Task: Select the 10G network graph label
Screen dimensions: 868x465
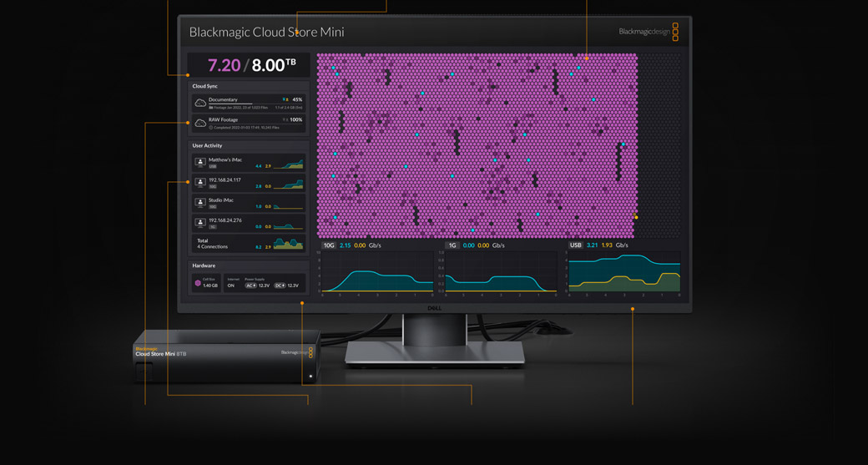Action: (x=329, y=245)
